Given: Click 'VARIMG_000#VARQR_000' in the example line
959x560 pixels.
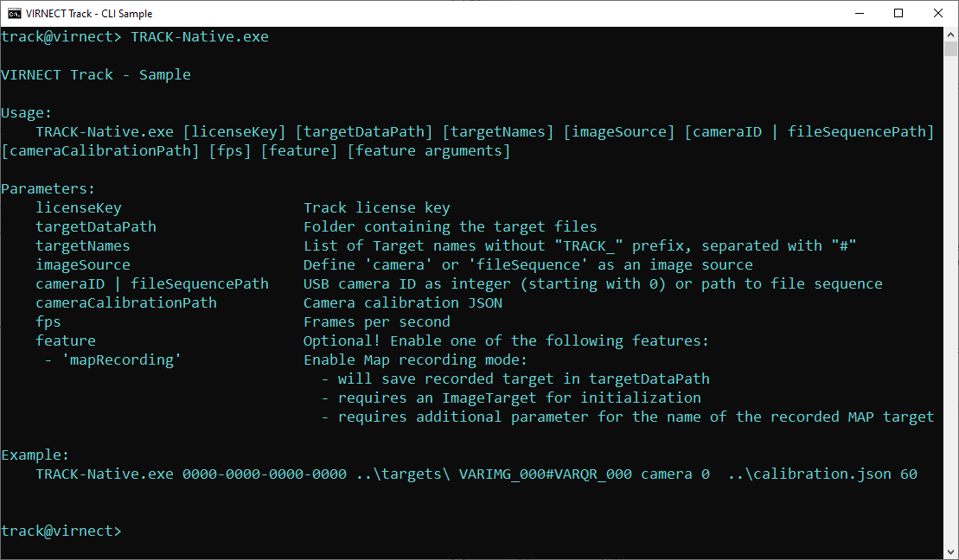Looking at the screenshot, I should pyautogui.click(x=545, y=474).
